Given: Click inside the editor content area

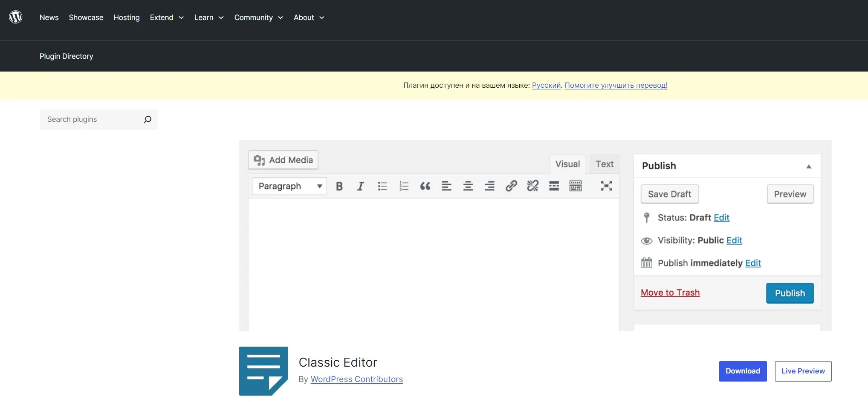Looking at the screenshot, I should point(434,264).
